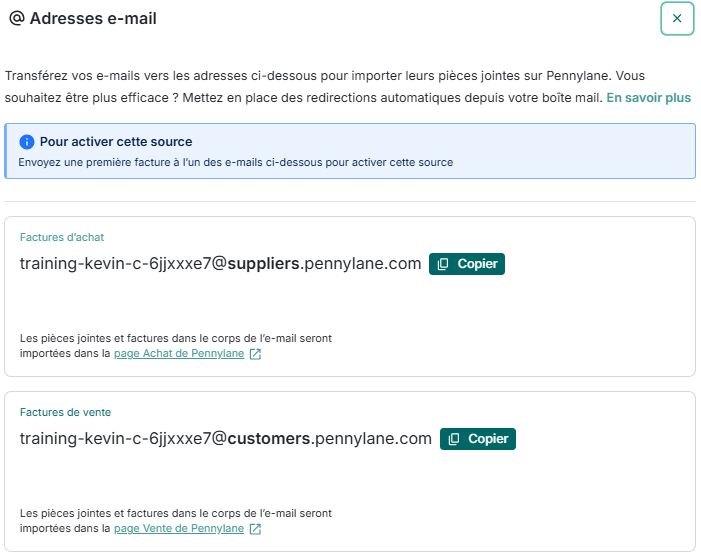
Task: Click external-link icon after page Achat
Action: [x=255, y=354]
